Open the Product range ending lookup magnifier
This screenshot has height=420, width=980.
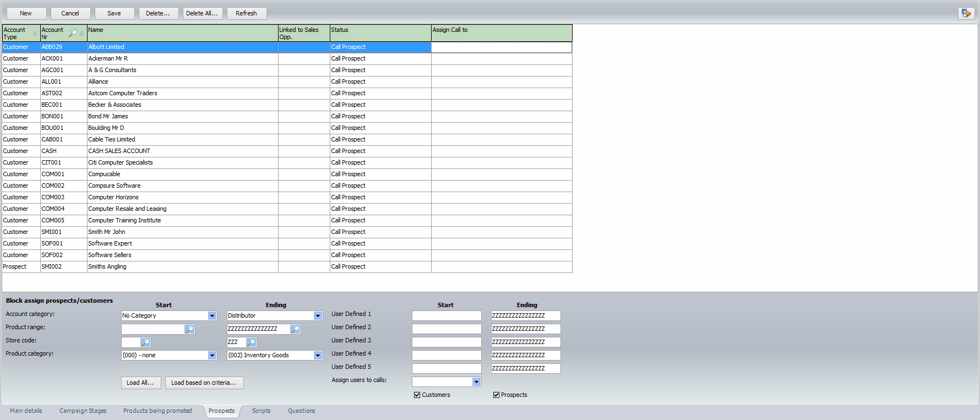click(295, 329)
